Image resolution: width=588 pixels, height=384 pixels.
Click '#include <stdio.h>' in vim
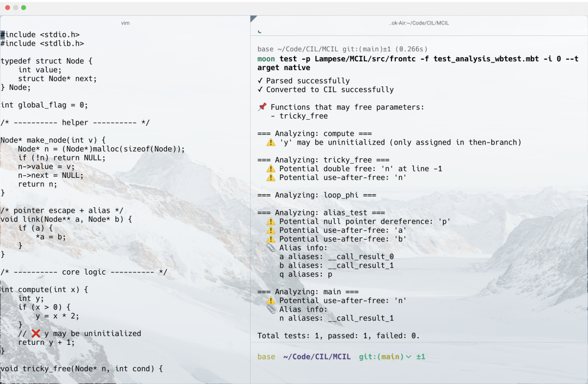click(40, 34)
